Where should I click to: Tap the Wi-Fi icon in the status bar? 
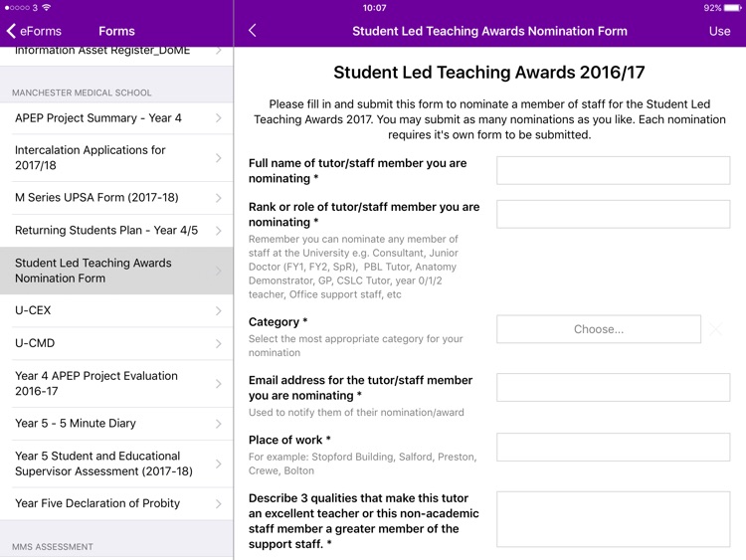[46, 8]
